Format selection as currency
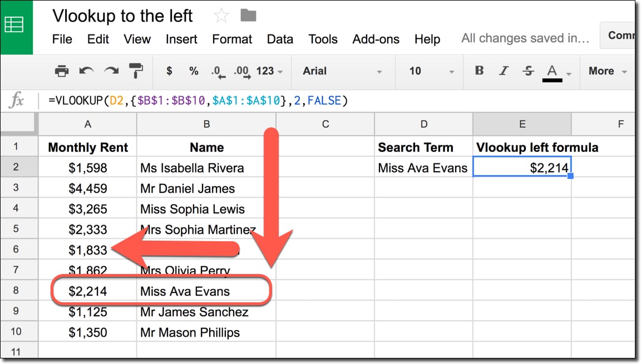The height and width of the screenshot is (364, 641). pyautogui.click(x=169, y=71)
